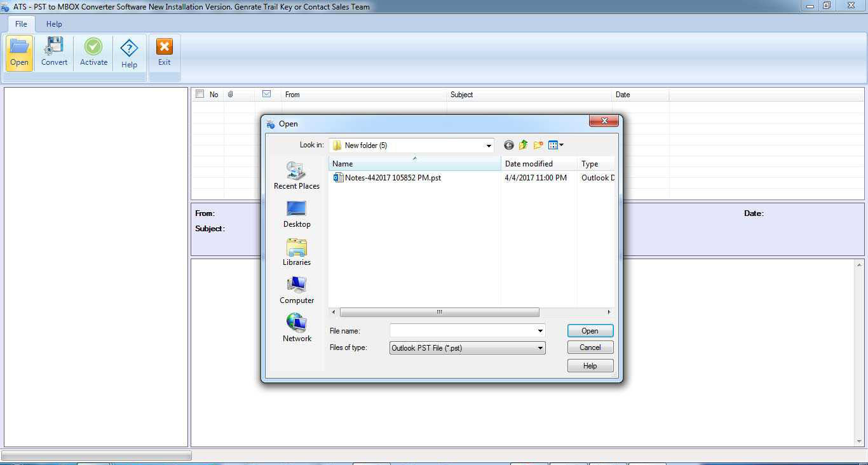This screenshot has height=465, width=868.
Task: Click the file list horizontal scrollbar thumb
Action: [439, 313]
